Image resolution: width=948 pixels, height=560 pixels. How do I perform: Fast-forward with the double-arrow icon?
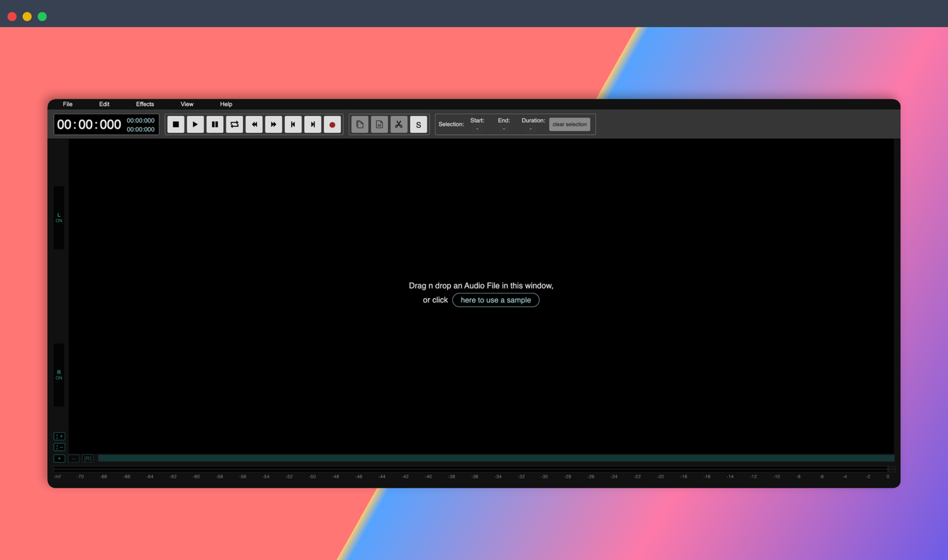click(x=273, y=124)
